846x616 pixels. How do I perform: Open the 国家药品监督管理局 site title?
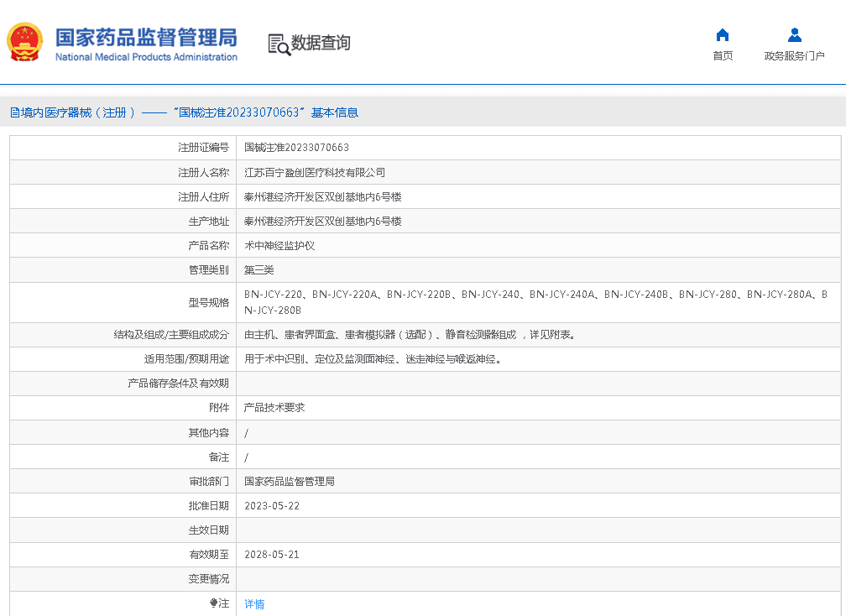coord(146,37)
